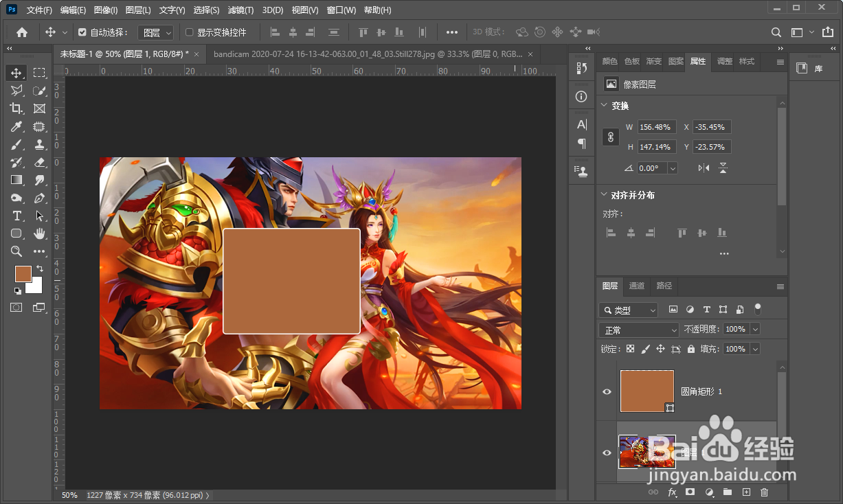Switch to the 路径 tab

(x=664, y=286)
